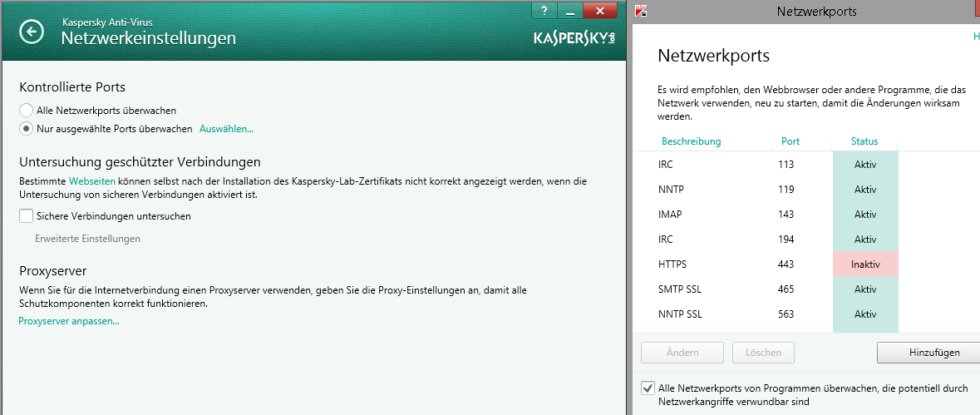
Task: Uncheck Alle Netzwerkports von Programmen überwachen
Action: click(648, 388)
